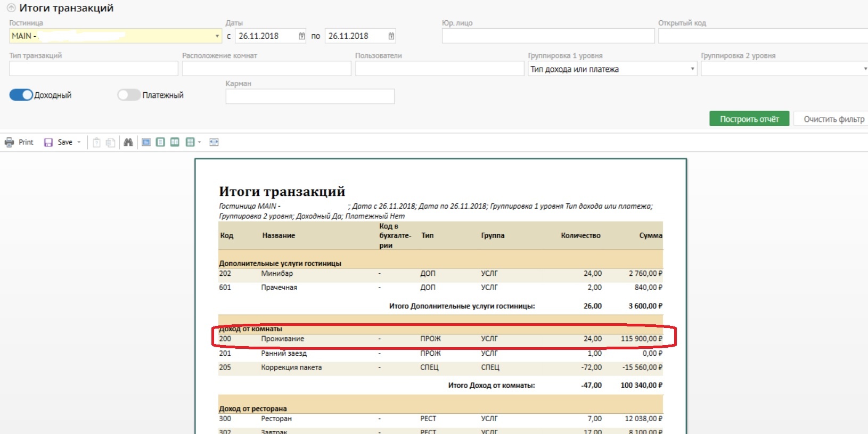This screenshot has width=868, height=434.
Task: Click the Очистить фильтр button
Action: click(833, 119)
